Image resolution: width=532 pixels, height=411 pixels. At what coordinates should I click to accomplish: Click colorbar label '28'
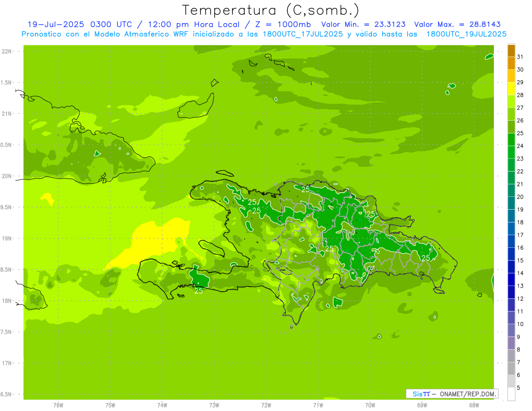pyautogui.click(x=520, y=95)
